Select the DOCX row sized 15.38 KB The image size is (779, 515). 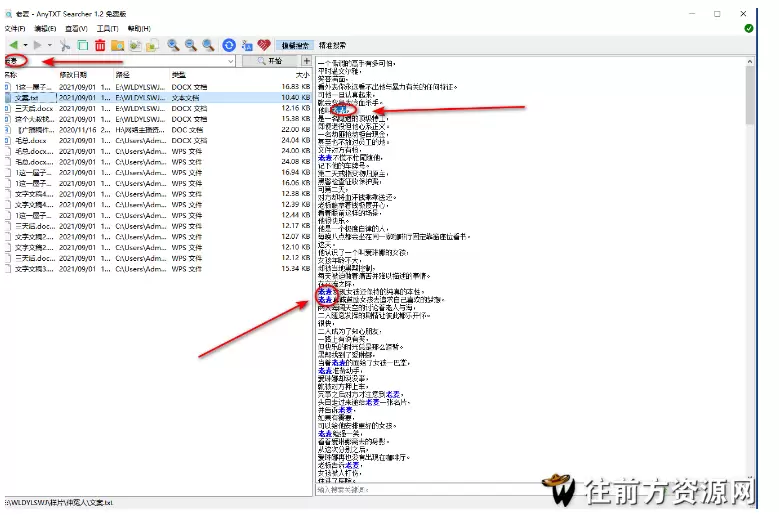pyautogui.click(x=158, y=119)
